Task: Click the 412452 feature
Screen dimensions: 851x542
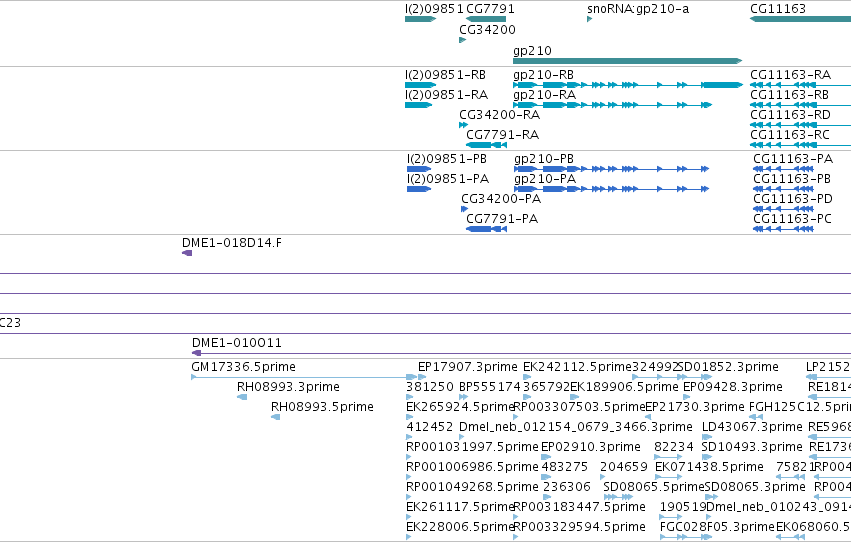Action: (x=409, y=437)
